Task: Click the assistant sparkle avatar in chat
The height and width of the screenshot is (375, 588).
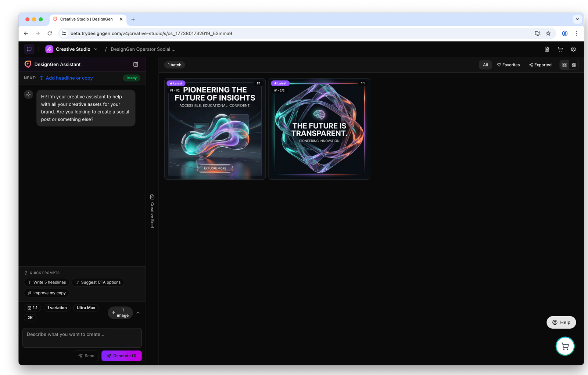Action: click(x=29, y=94)
